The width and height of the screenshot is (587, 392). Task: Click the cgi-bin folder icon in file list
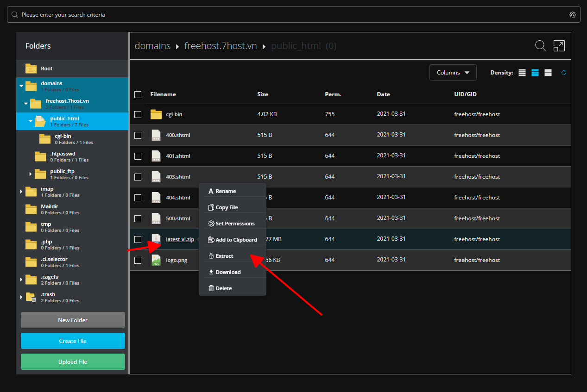(156, 114)
